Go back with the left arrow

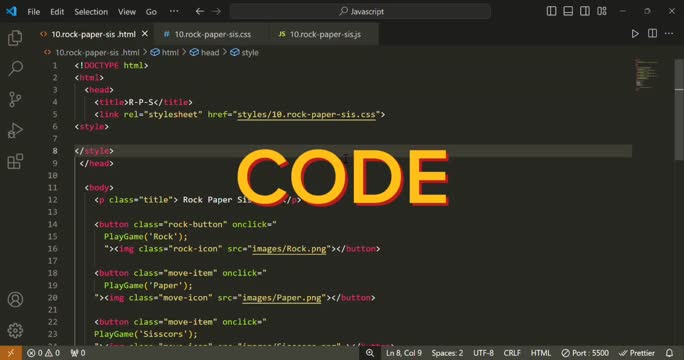(x=200, y=11)
